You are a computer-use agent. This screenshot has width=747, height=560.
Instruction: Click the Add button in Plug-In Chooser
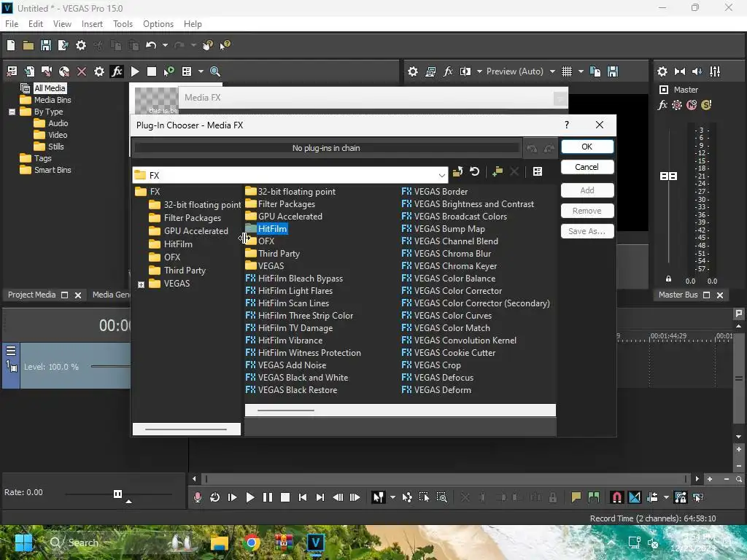point(587,190)
